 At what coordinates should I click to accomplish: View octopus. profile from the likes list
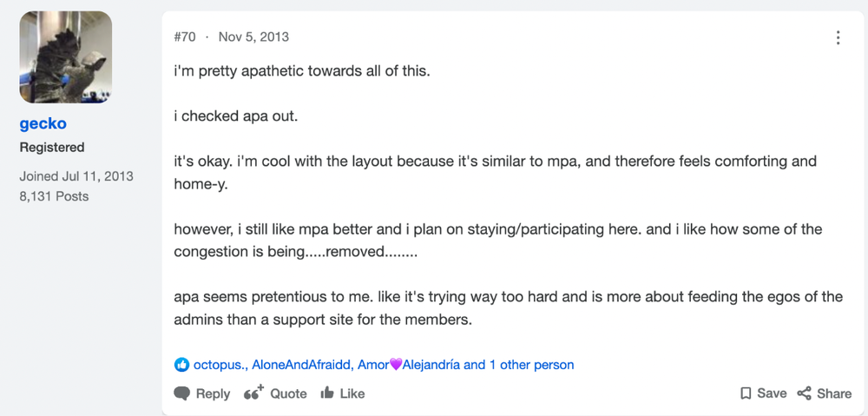[220, 365]
